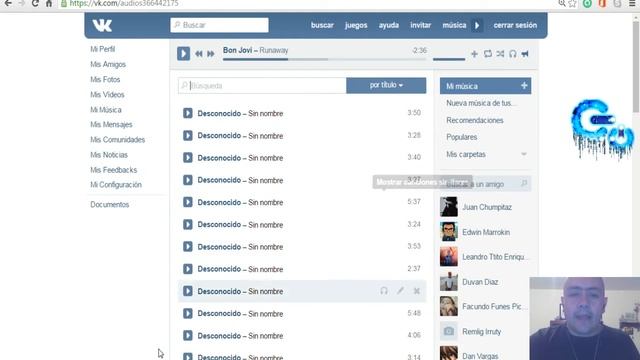640x360 pixels.
Task: Toggle repeat mode in audio player
Action: click(487, 54)
